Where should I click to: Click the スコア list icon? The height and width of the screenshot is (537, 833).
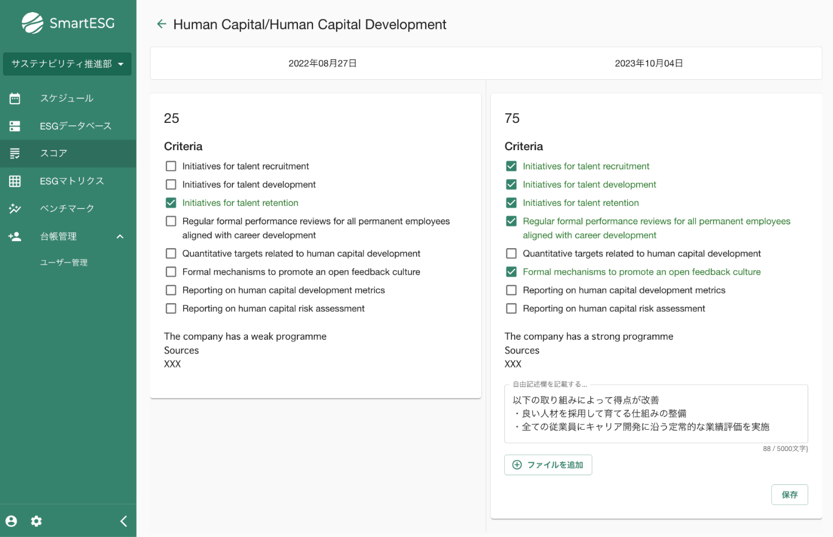[15, 153]
